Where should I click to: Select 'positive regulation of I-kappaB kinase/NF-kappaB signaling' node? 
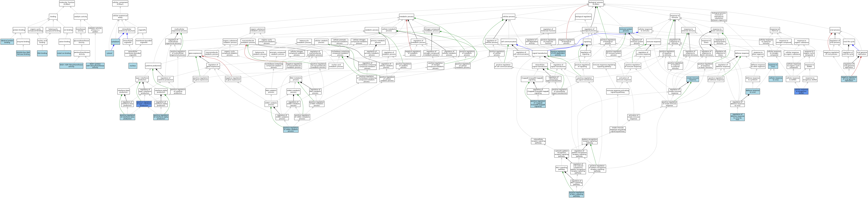point(538,104)
